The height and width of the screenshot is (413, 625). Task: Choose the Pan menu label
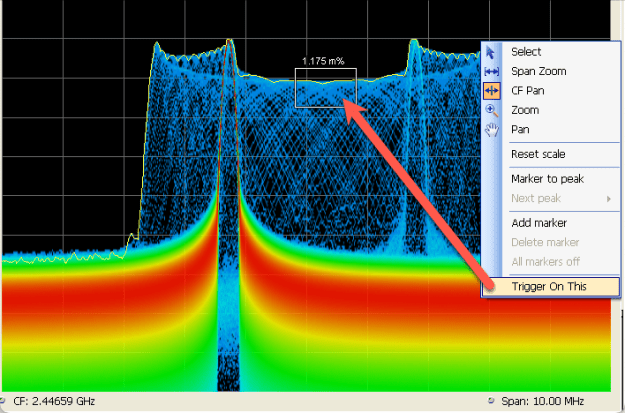[522, 130]
